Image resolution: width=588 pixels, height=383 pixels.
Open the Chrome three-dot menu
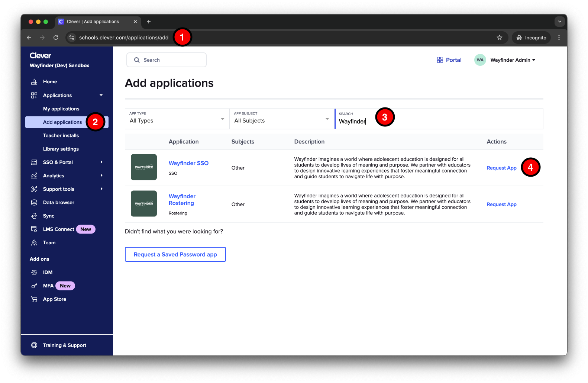(x=559, y=38)
